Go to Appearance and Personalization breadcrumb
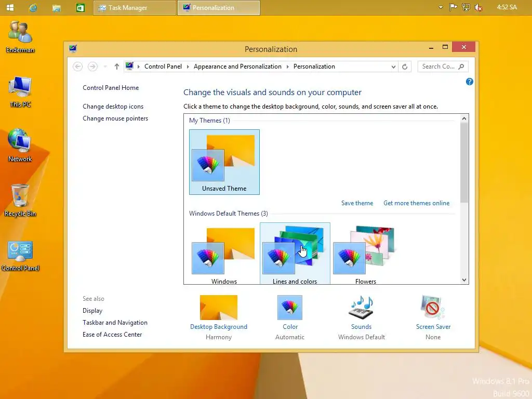Image resolution: width=532 pixels, height=399 pixels. (237, 66)
